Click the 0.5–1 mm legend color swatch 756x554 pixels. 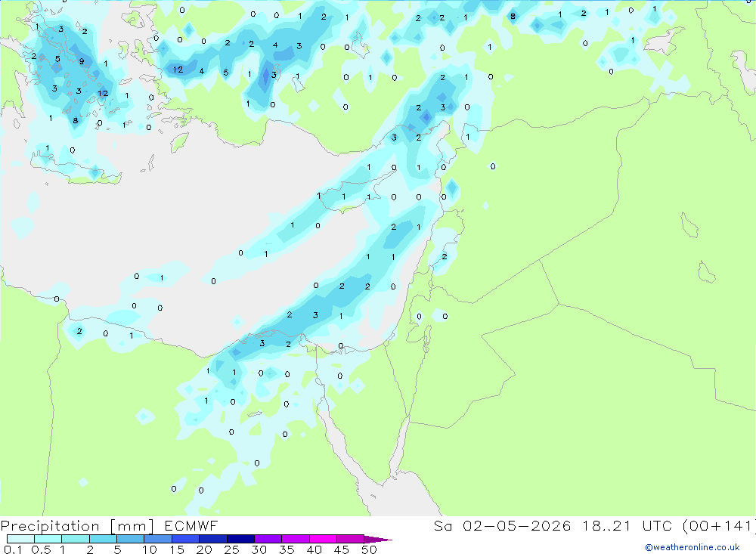pyautogui.click(x=48, y=539)
